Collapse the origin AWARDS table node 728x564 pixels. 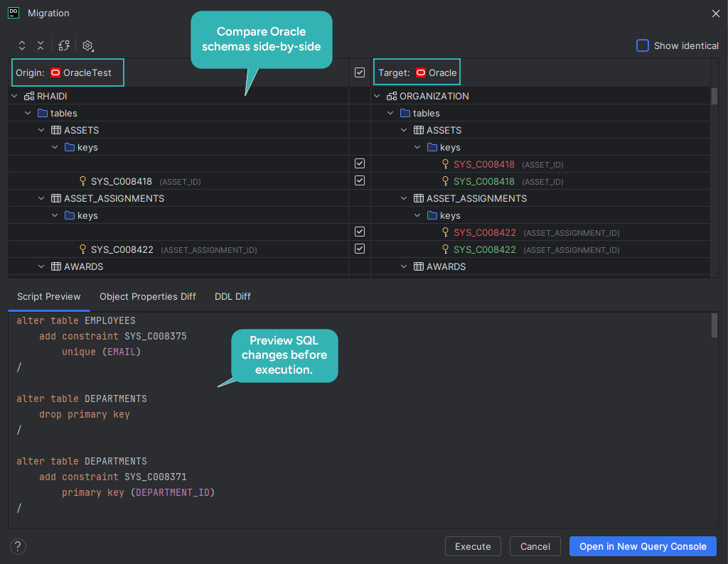[x=41, y=266]
